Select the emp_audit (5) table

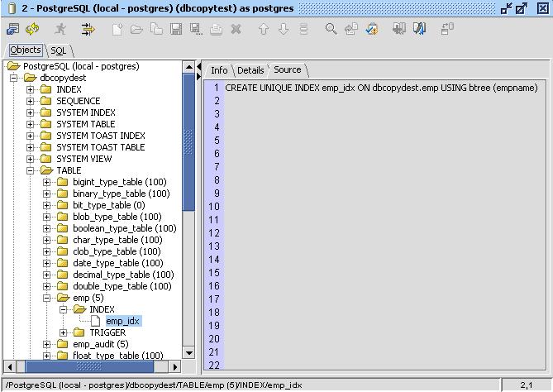coord(100,344)
